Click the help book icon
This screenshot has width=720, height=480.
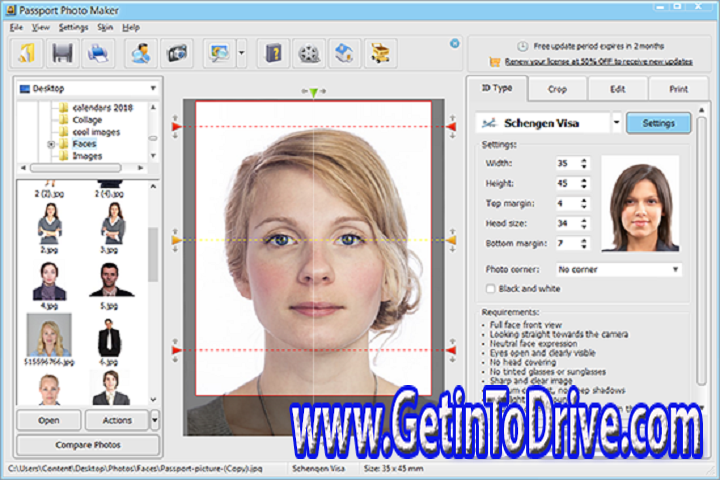point(273,53)
